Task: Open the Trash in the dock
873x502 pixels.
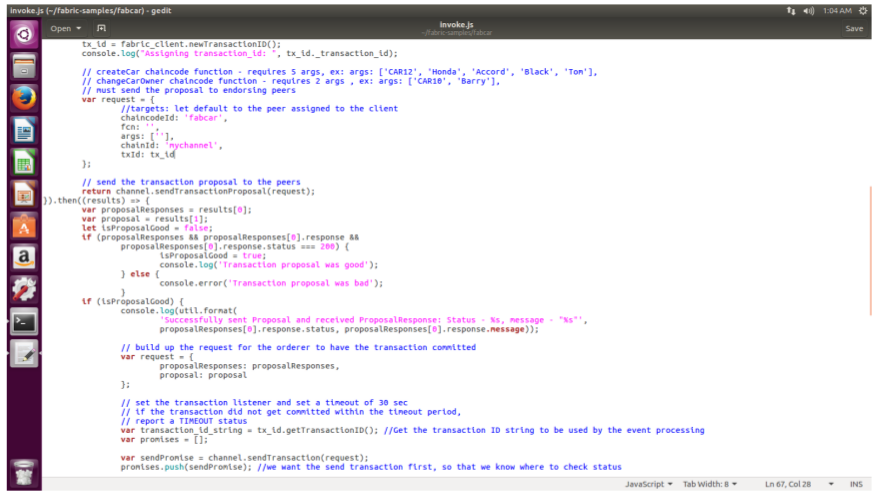Action: pyautogui.click(x=22, y=472)
